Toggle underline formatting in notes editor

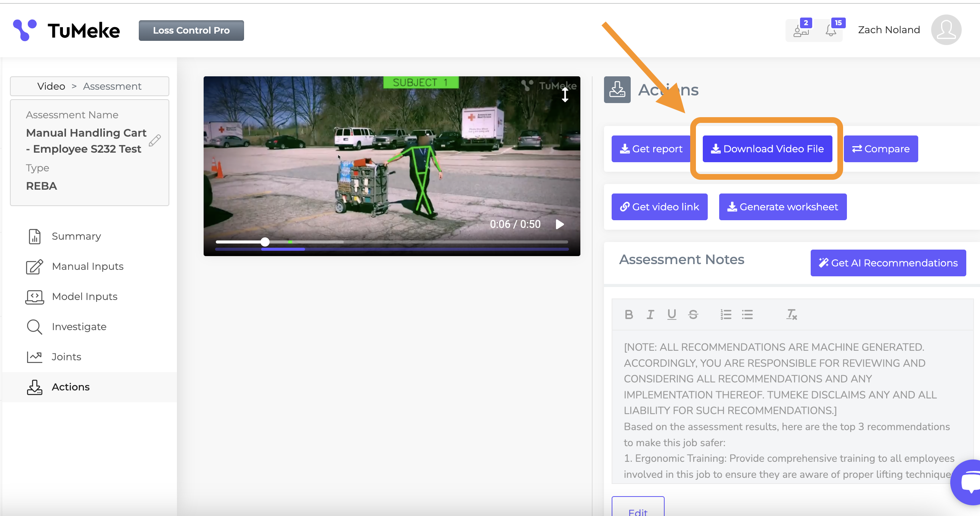tap(672, 314)
